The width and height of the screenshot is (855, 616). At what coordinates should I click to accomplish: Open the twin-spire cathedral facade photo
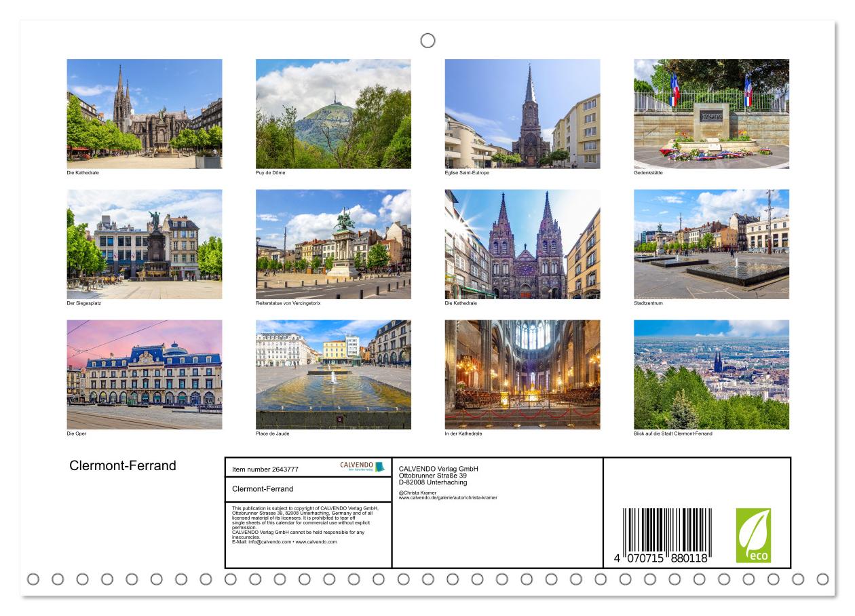pyautogui.click(x=522, y=244)
